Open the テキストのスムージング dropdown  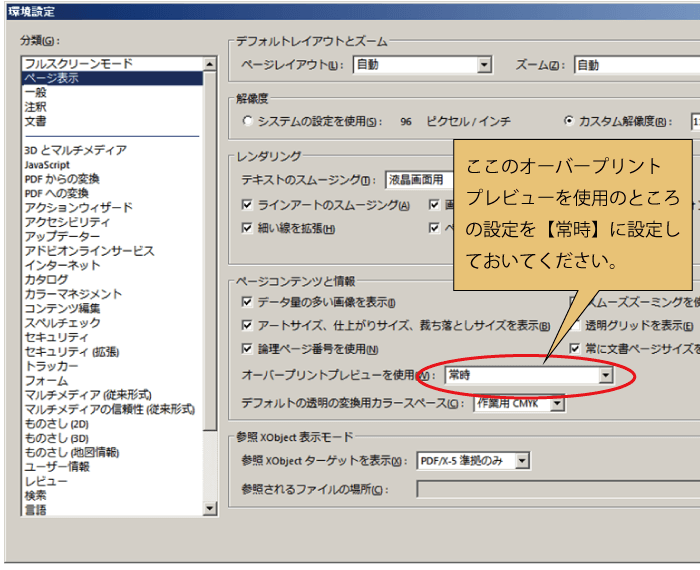(420, 180)
